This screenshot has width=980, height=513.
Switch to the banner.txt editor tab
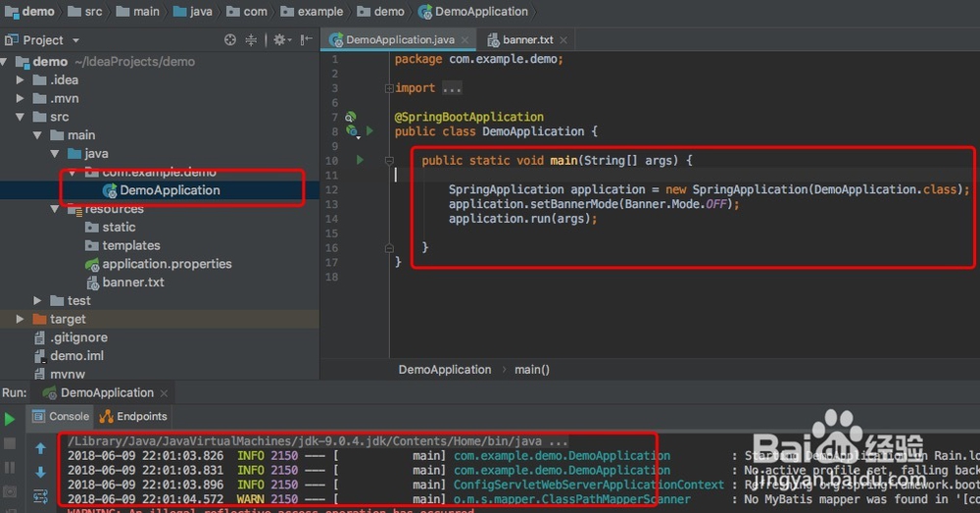click(x=527, y=39)
